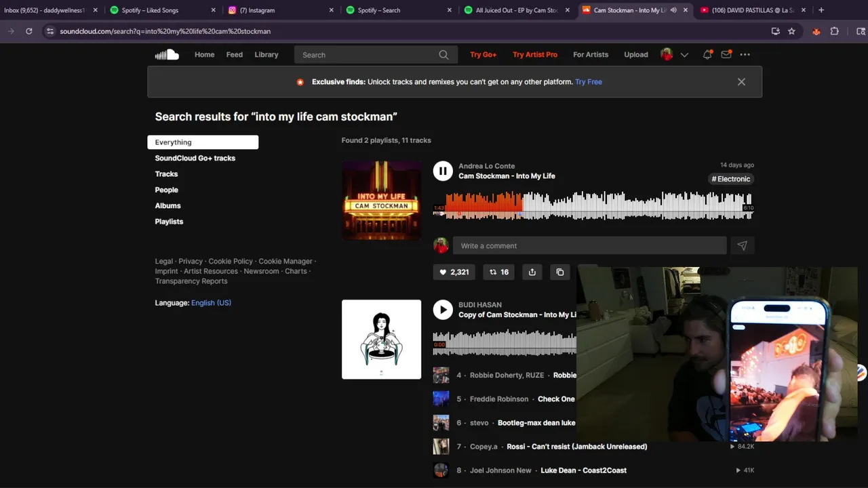
Task: Select Freddie Robinson Check One track
Action: pos(505,399)
